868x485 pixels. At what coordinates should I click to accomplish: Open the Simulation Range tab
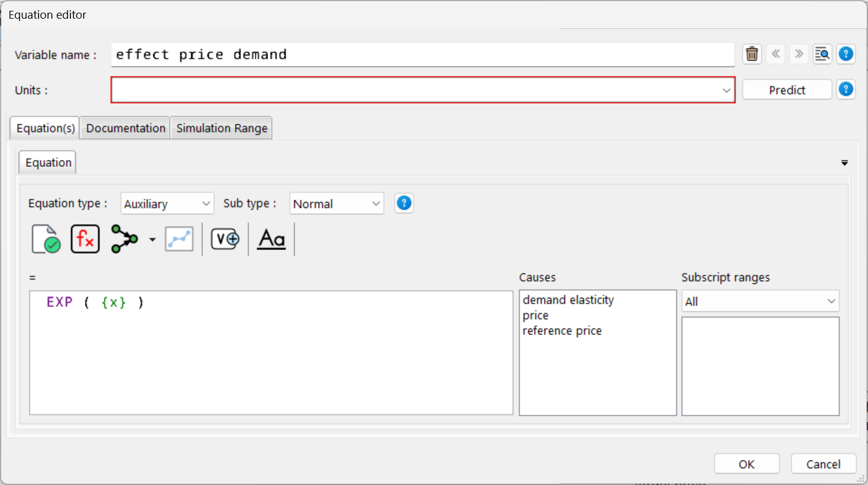[x=221, y=128]
